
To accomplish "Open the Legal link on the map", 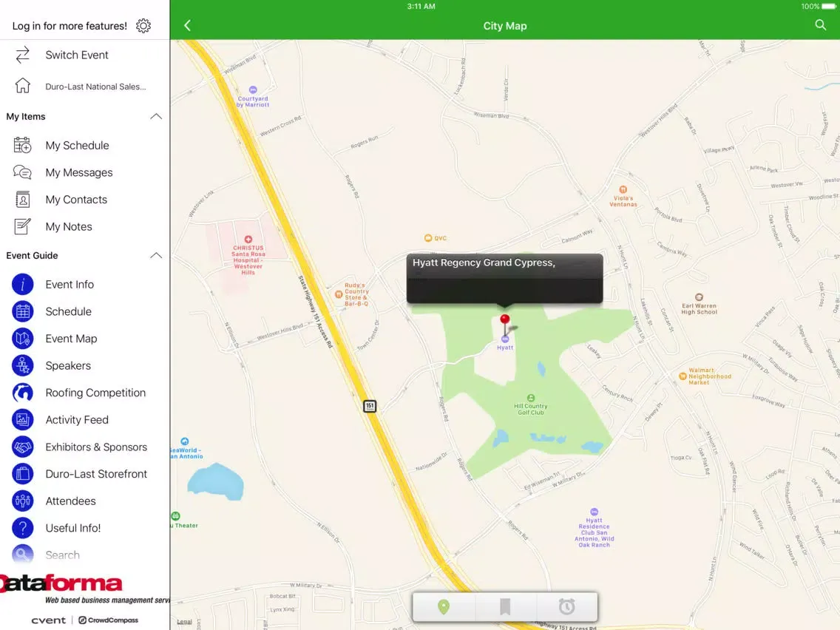I will (184, 621).
